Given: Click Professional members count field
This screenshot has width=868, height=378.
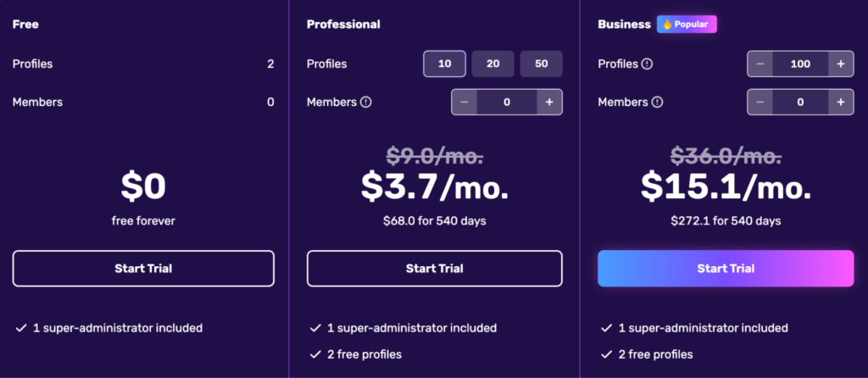Looking at the screenshot, I should [x=507, y=103].
